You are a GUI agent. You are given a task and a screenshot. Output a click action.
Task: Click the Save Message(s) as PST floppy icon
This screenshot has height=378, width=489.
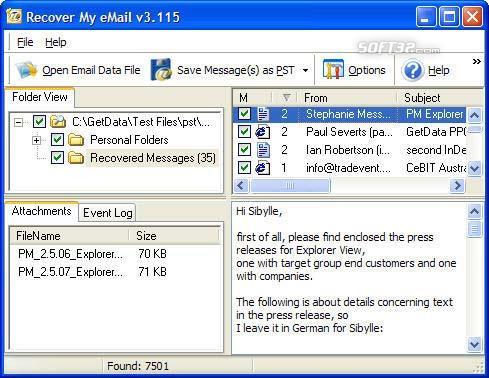161,70
